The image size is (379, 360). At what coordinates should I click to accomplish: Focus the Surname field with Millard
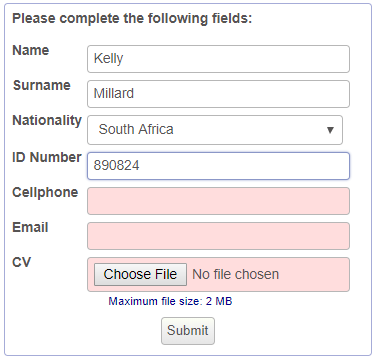tap(218, 94)
